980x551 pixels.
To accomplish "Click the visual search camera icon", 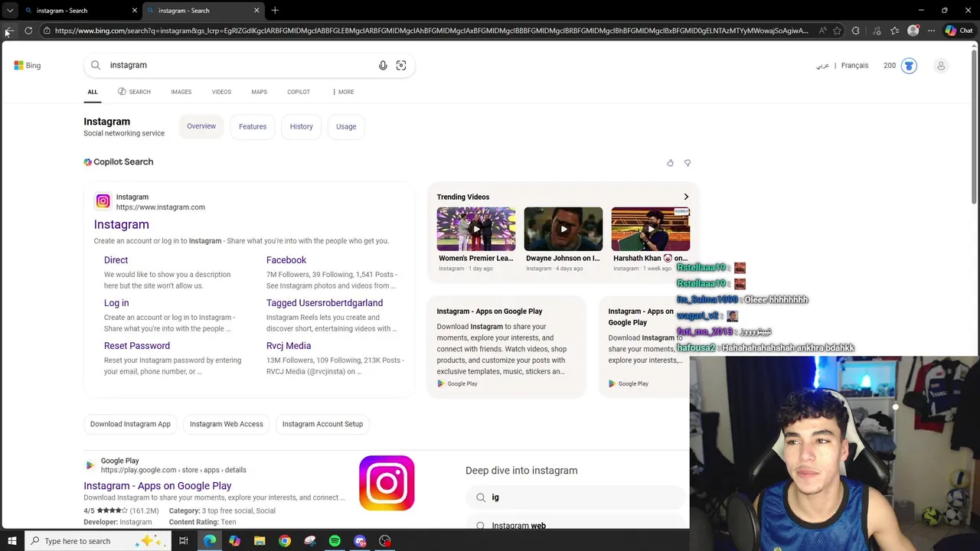I will pos(401,65).
